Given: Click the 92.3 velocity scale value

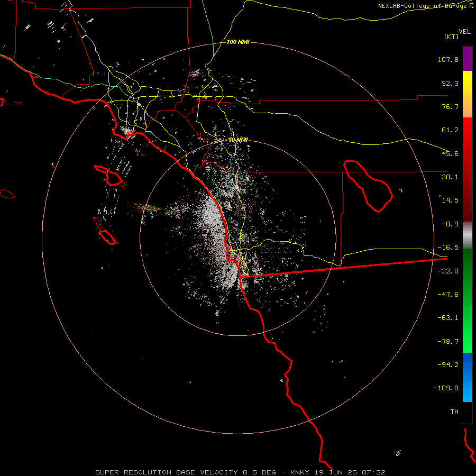Looking at the screenshot, I should coord(450,83).
